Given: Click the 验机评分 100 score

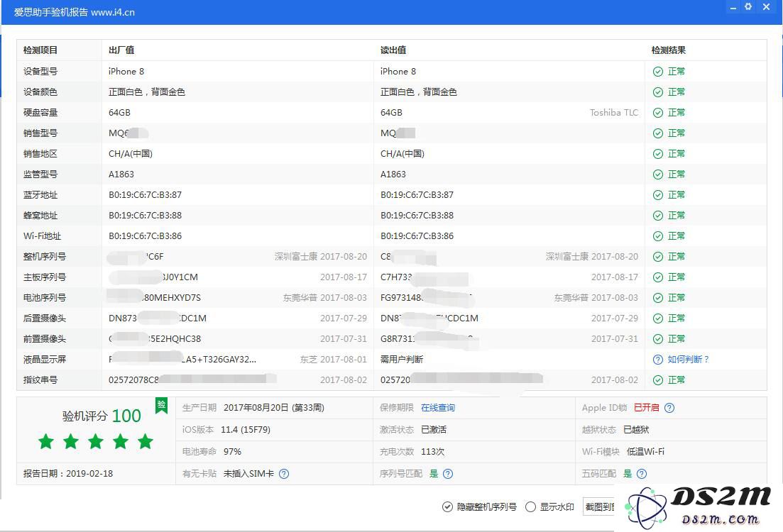Looking at the screenshot, I should pos(102,416).
